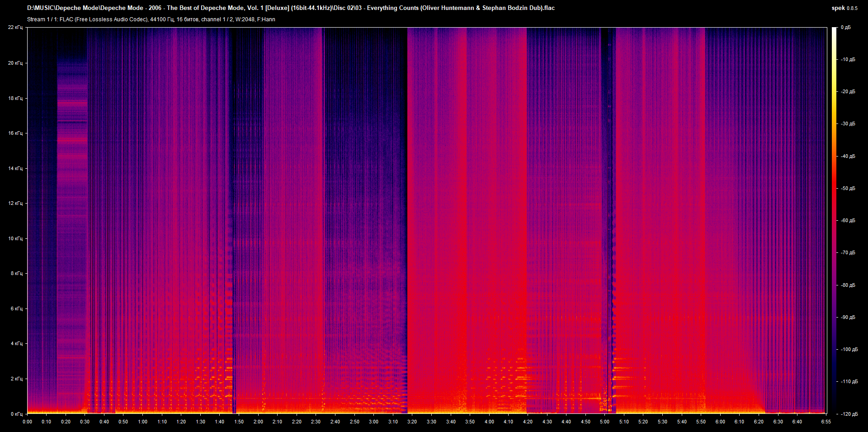This screenshot has height=432, width=868.
Task: Click the color gradient dB scale bar
Action: pos(834,220)
